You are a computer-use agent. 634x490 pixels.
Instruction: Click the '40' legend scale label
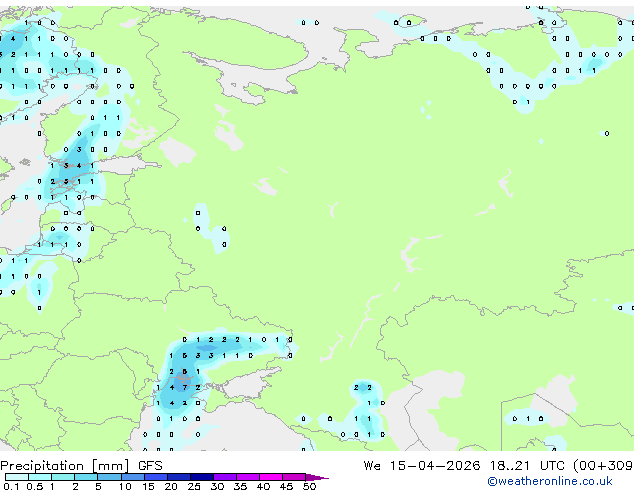coord(263,486)
